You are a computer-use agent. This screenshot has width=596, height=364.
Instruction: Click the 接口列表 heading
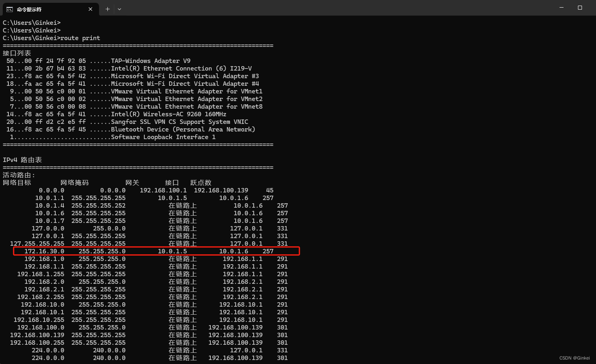pos(17,53)
